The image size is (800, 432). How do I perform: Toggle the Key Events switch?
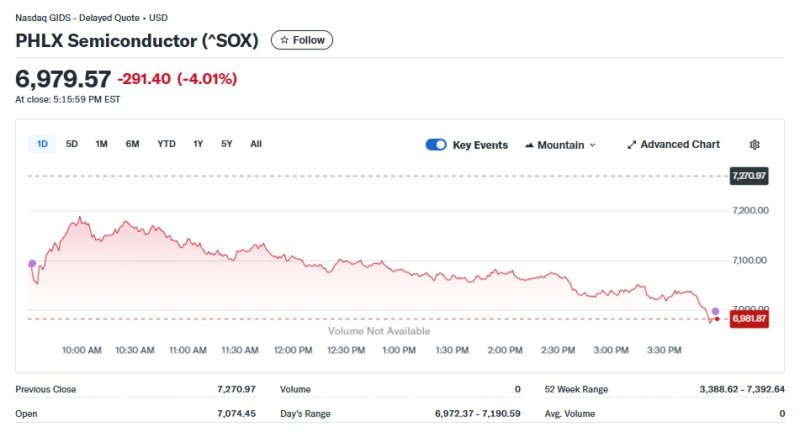[x=436, y=145]
